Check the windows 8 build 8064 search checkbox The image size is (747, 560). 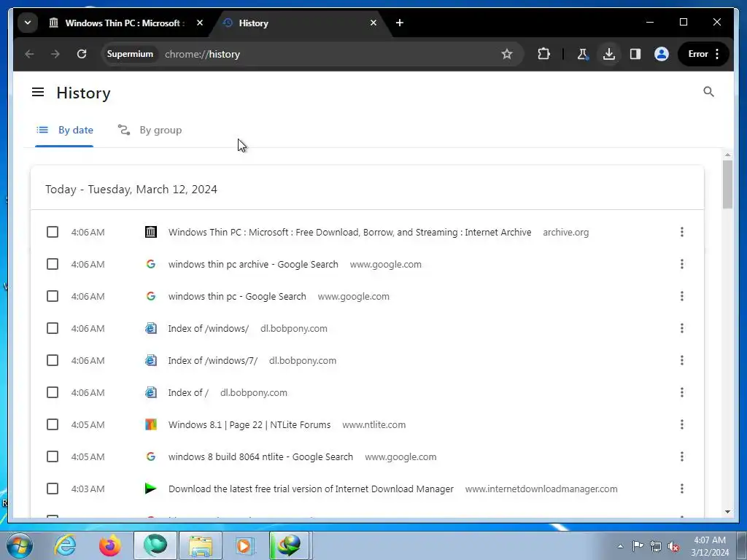(53, 456)
